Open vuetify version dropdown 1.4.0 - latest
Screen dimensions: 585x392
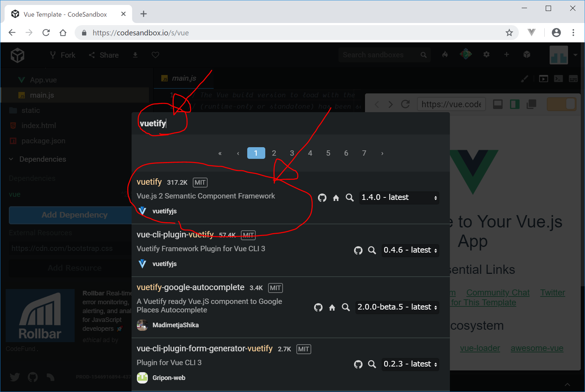tap(399, 197)
